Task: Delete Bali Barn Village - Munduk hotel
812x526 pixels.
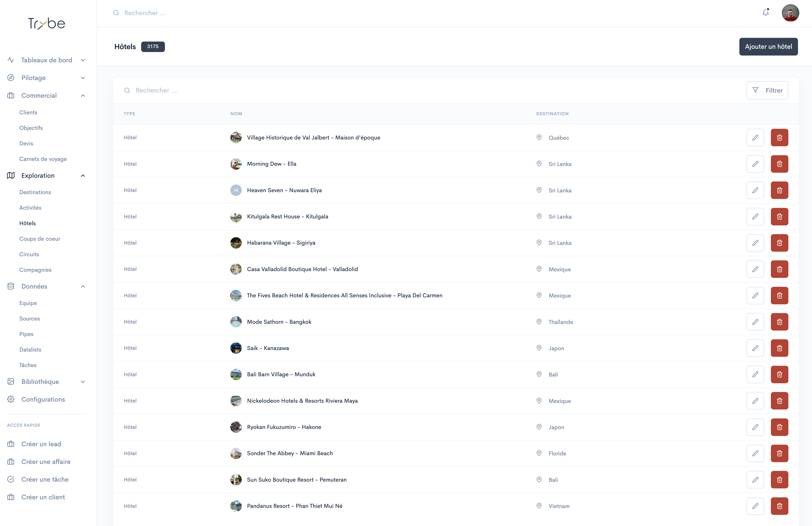Action: [779, 374]
